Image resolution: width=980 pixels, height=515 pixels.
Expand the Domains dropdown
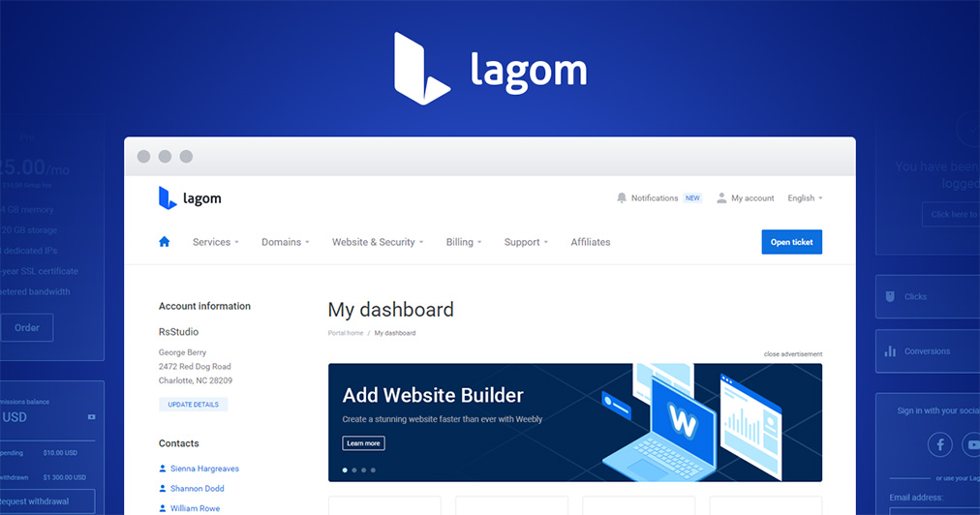click(286, 242)
